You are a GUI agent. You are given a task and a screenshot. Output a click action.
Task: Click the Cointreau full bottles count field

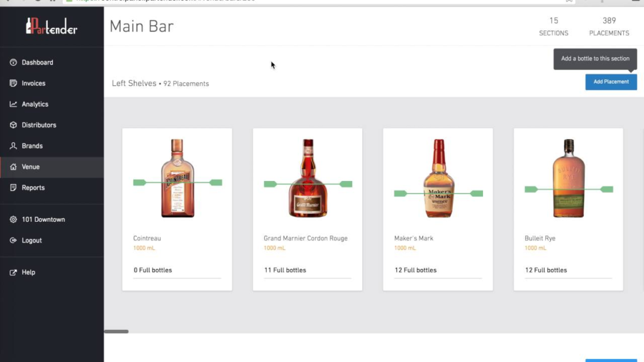click(177, 270)
